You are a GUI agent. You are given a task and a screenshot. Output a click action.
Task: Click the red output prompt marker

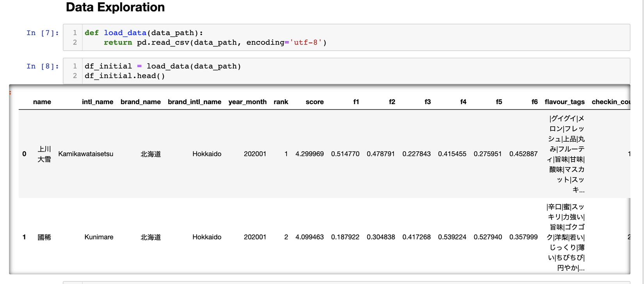pyautogui.click(x=10, y=93)
